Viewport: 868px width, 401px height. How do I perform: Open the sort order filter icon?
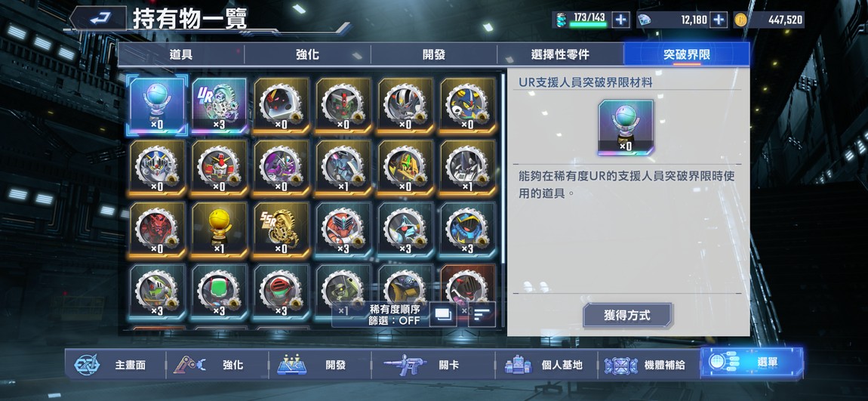coord(482,314)
